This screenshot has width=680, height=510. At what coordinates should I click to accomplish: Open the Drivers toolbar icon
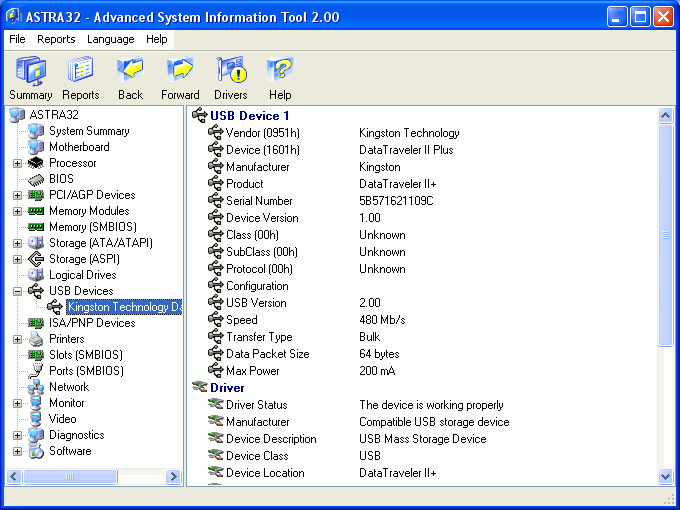231,69
